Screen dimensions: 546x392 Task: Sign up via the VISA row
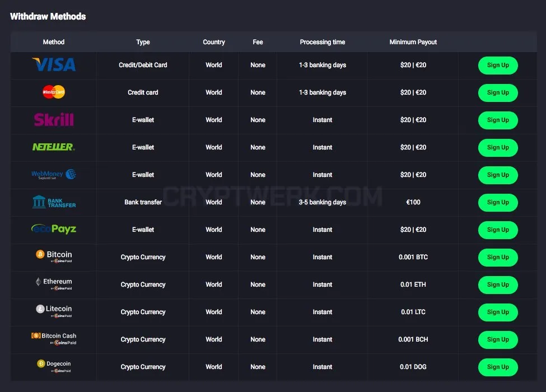point(498,65)
